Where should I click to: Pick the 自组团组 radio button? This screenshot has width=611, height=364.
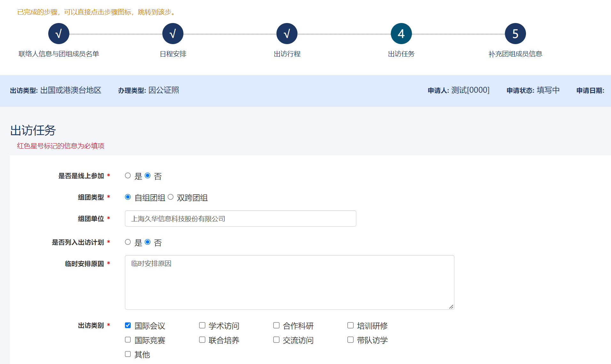coord(128,197)
